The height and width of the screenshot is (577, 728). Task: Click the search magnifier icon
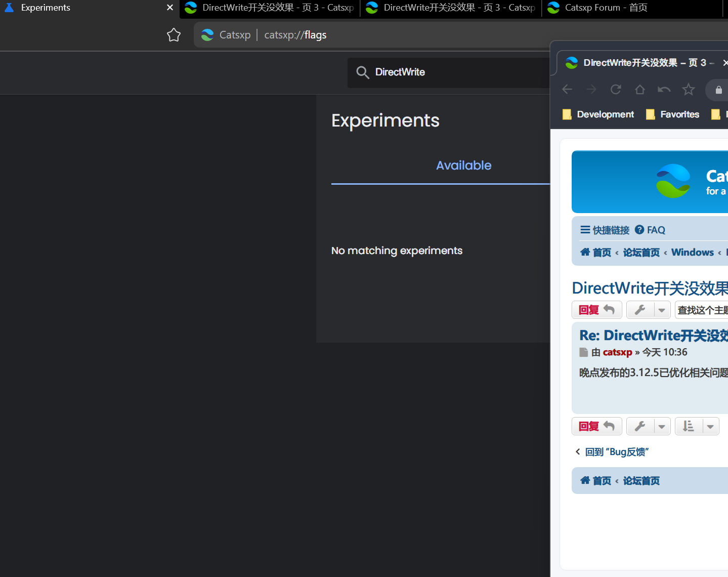tap(362, 72)
